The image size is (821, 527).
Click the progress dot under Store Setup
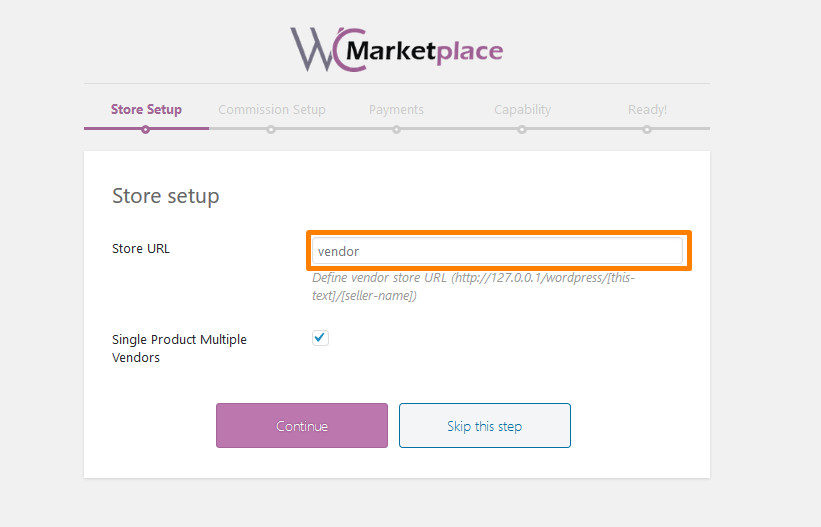coord(146,129)
